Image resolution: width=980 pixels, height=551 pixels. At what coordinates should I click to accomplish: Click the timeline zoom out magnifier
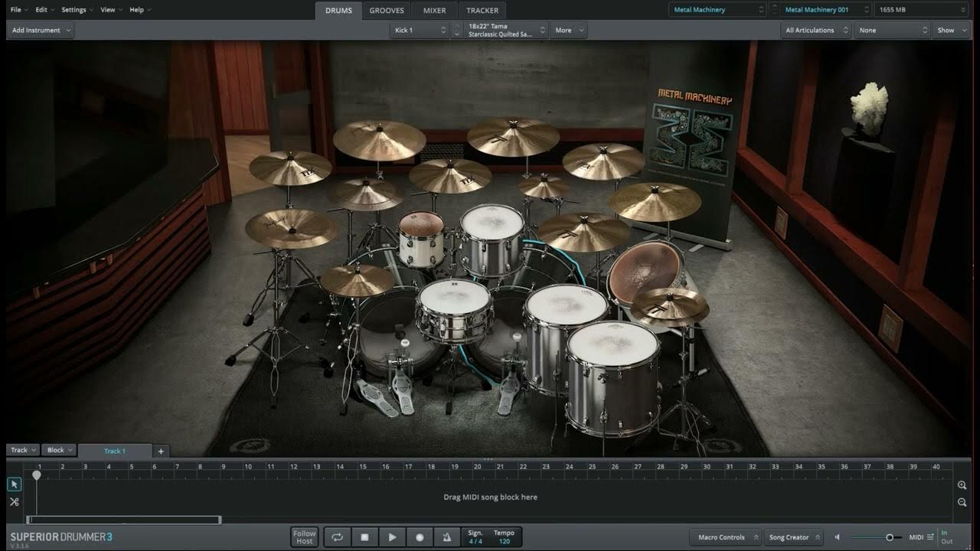[x=962, y=502]
